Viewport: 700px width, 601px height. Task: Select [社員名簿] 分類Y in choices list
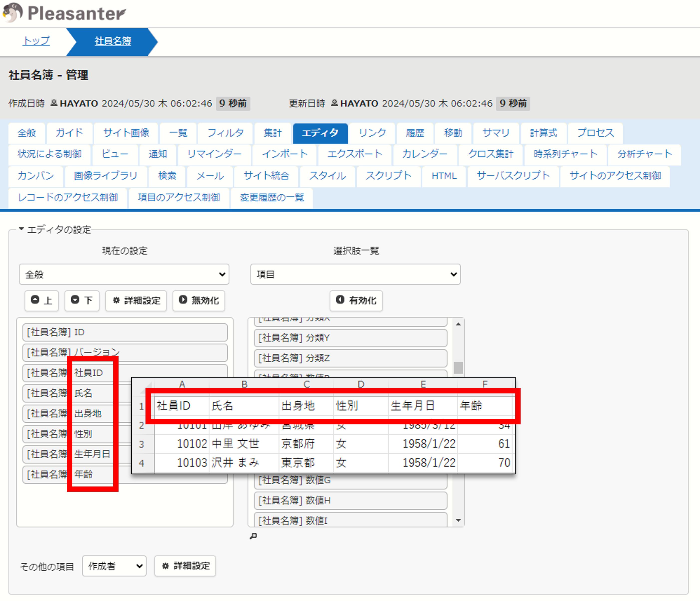350,338
